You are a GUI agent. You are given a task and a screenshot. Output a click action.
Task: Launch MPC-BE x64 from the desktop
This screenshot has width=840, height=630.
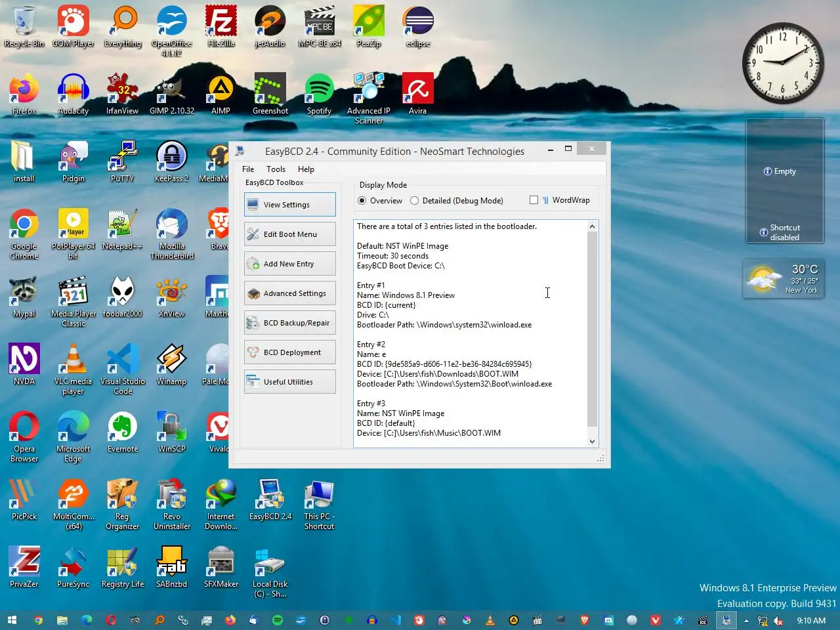(320, 28)
